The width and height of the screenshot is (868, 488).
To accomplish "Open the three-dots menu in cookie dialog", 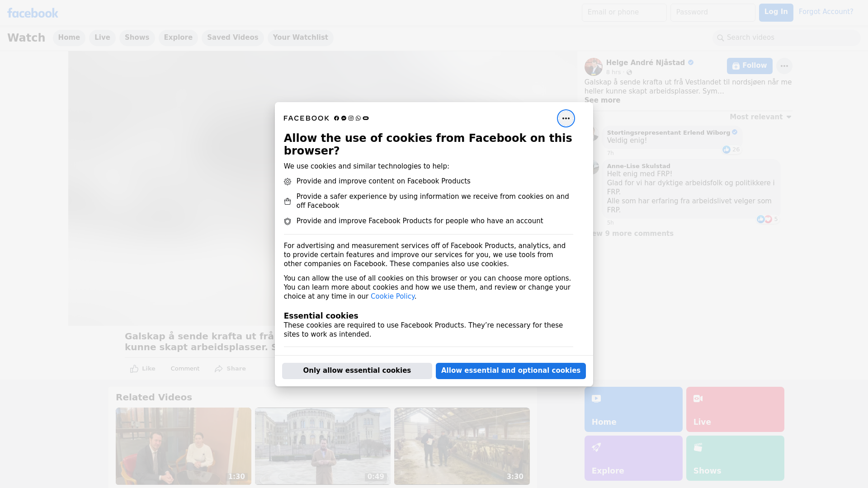I will pyautogui.click(x=566, y=118).
